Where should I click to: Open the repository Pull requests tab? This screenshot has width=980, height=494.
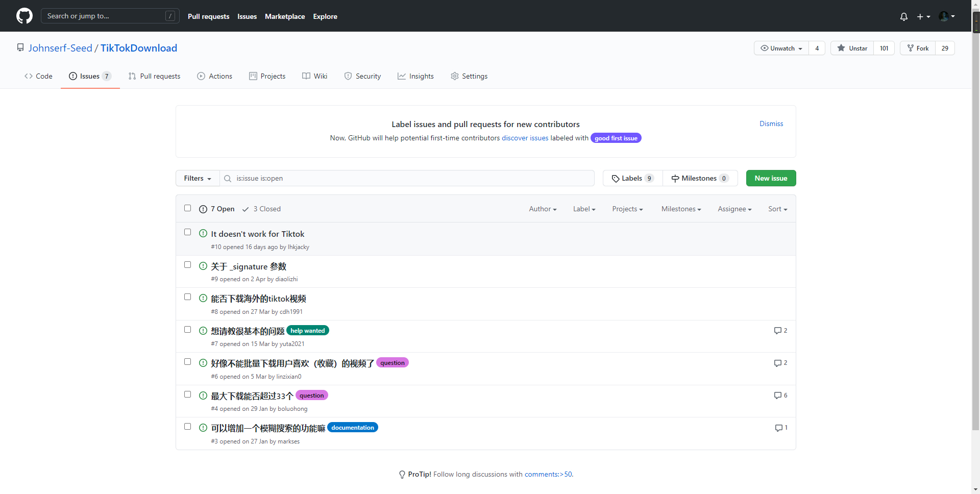pos(154,76)
